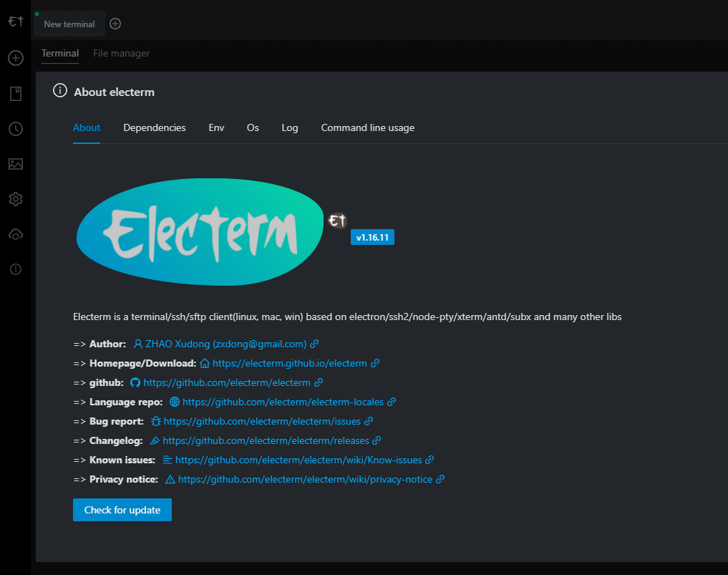The height and width of the screenshot is (575, 728).
Task: Open wiki privacy-notice link
Action: [306, 479]
